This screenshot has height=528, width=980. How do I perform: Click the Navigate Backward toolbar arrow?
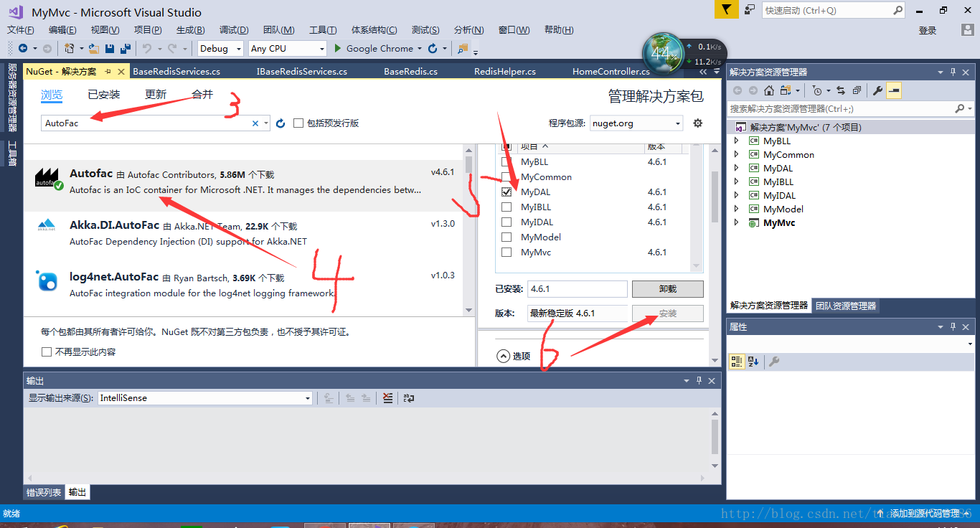click(23, 49)
